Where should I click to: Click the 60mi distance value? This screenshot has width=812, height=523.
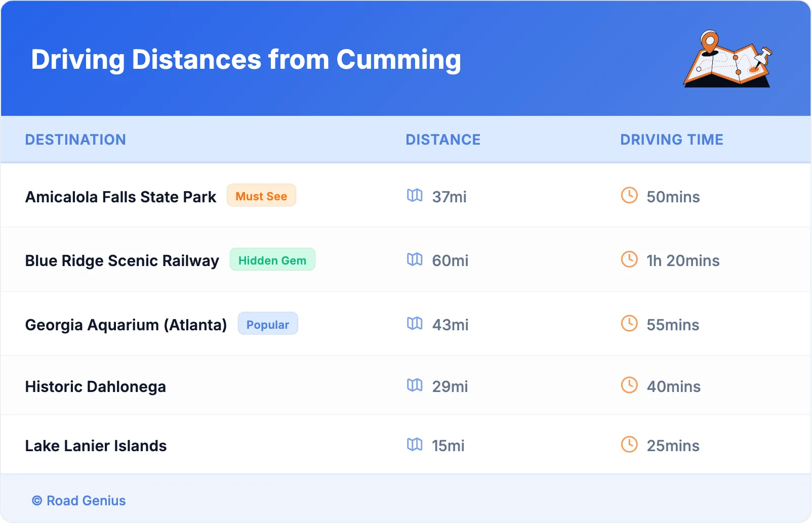(x=450, y=260)
